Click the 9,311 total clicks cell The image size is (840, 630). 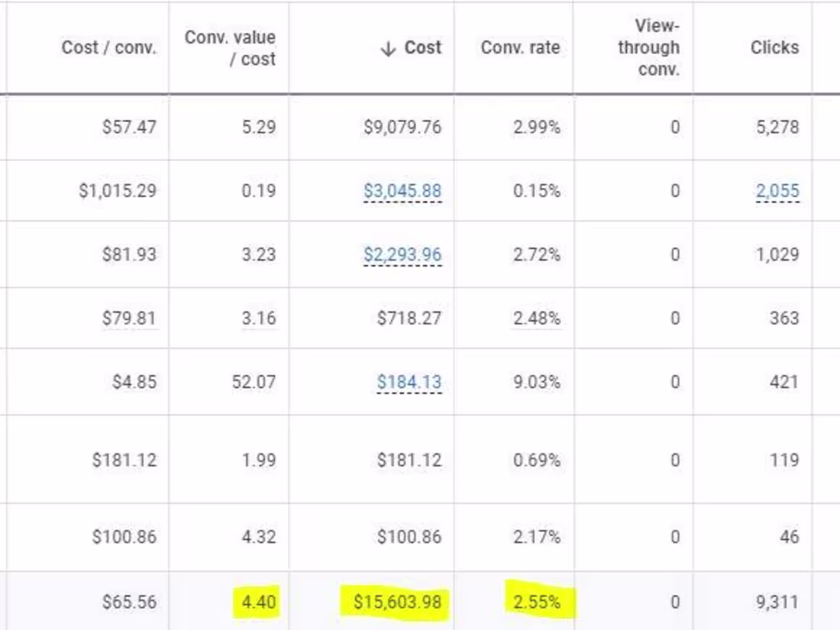(x=777, y=602)
